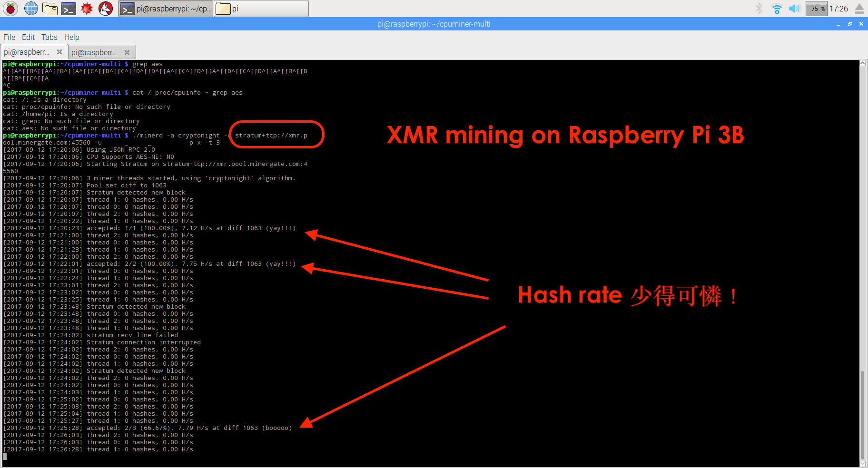Click the 'stratum_recv_line failed' line
The height and width of the screenshot is (468, 868).
coord(90,335)
